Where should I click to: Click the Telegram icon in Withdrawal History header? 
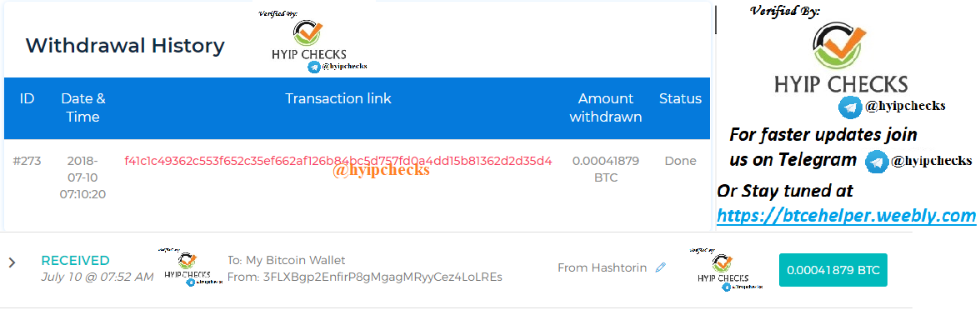[313, 67]
